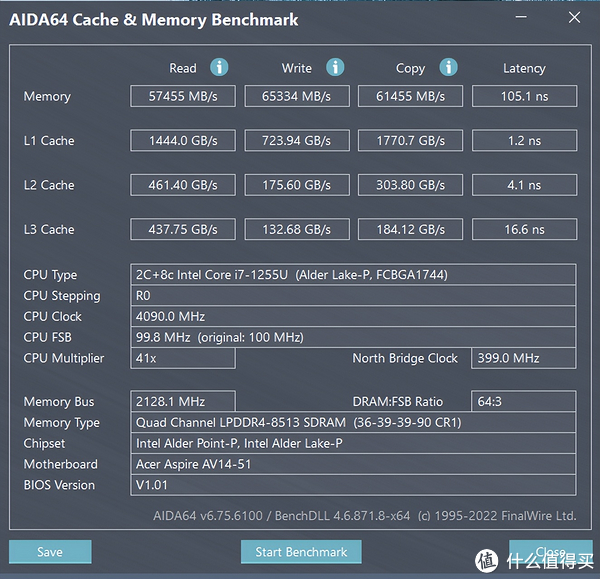Click the Save button
The height and width of the screenshot is (579, 600).
(50, 551)
